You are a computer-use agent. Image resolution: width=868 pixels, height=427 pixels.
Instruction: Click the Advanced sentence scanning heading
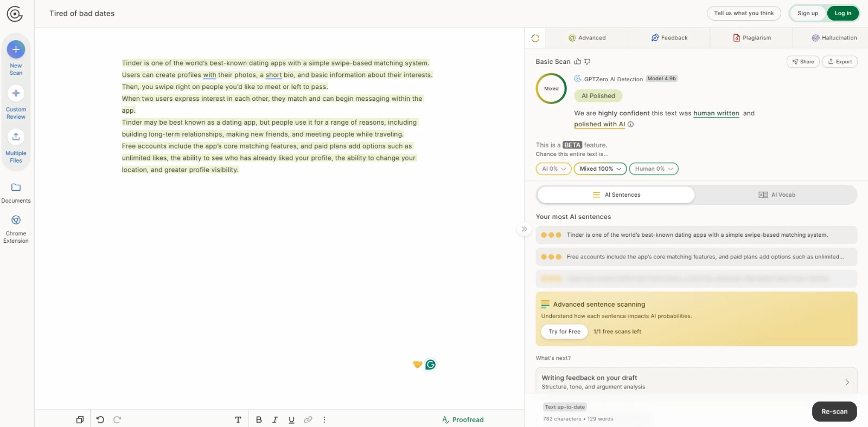tap(599, 305)
